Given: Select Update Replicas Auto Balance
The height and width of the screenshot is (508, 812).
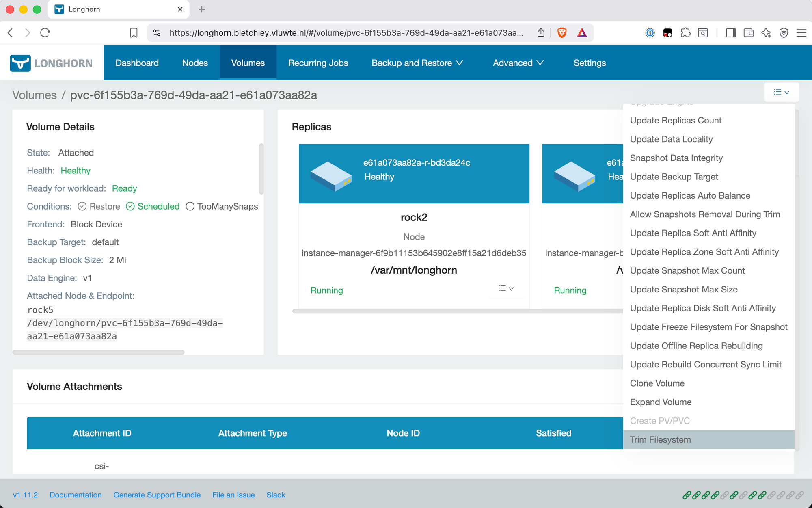Looking at the screenshot, I should (x=708, y=196).
